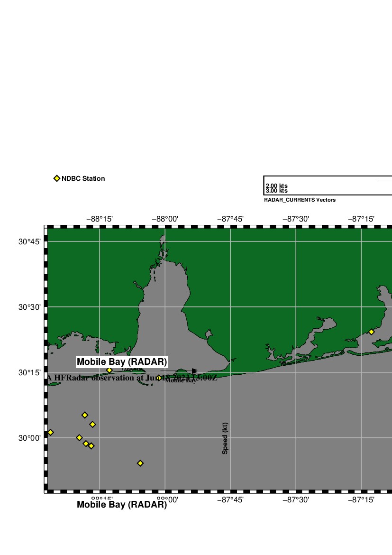Click the -87°45' longitude label on the top axis

pyautogui.click(x=230, y=219)
